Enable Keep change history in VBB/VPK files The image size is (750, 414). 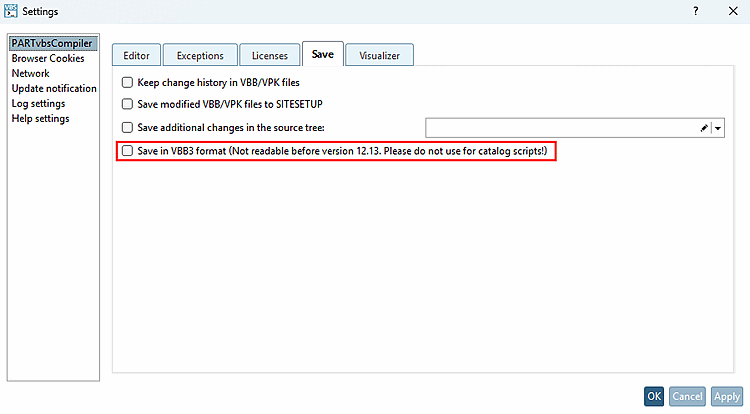(x=127, y=83)
